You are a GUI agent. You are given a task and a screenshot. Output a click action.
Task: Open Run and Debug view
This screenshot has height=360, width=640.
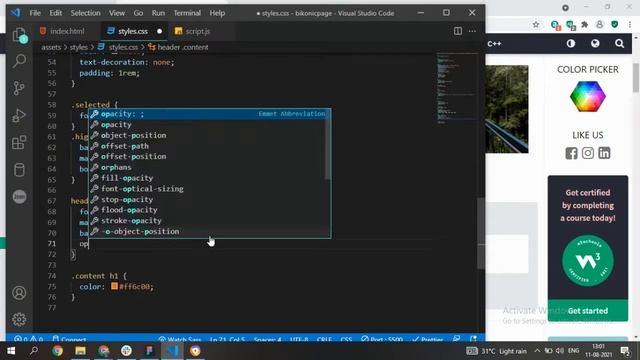pyautogui.click(x=19, y=116)
